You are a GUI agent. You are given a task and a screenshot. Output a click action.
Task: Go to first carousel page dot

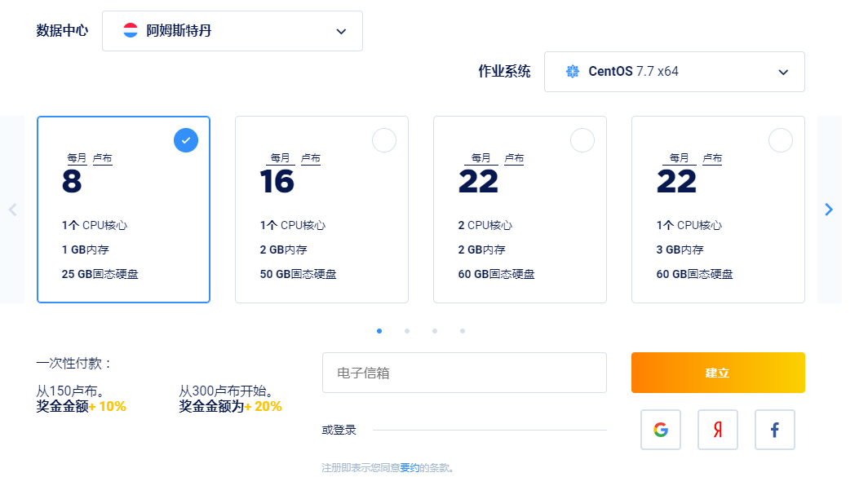[379, 331]
